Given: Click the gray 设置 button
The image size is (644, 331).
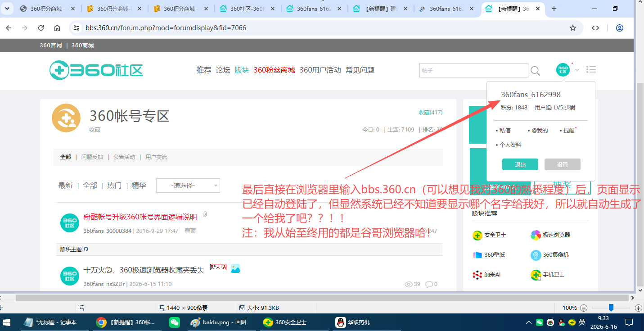Looking at the screenshot, I should coord(563,164).
